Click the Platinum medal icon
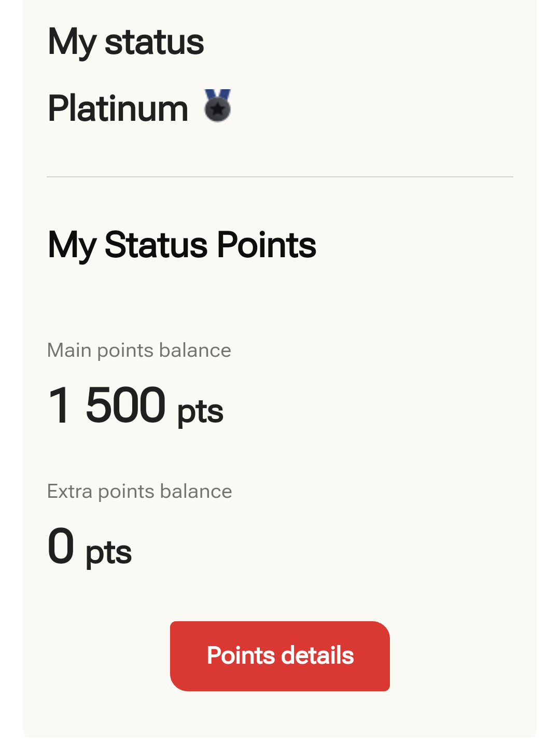560x755 pixels. pyautogui.click(x=217, y=107)
